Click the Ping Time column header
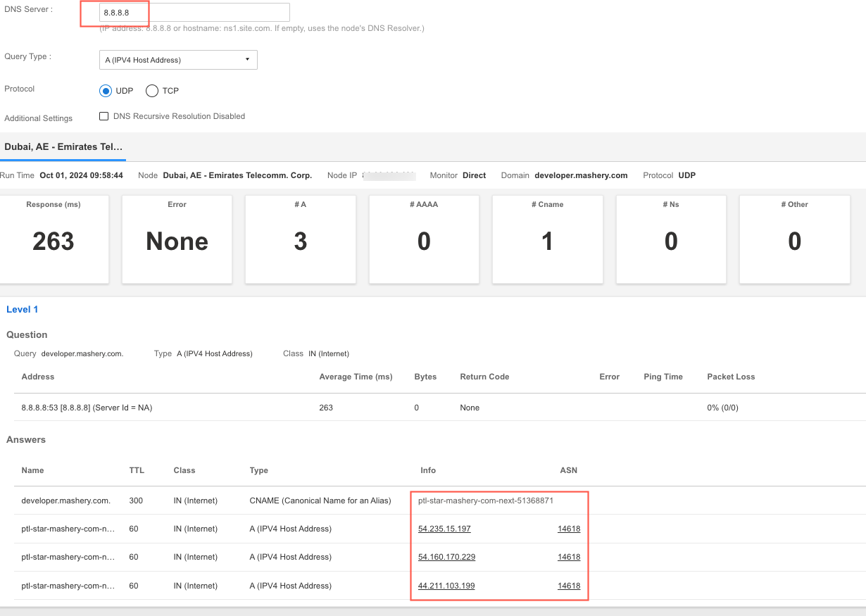 [x=663, y=377]
